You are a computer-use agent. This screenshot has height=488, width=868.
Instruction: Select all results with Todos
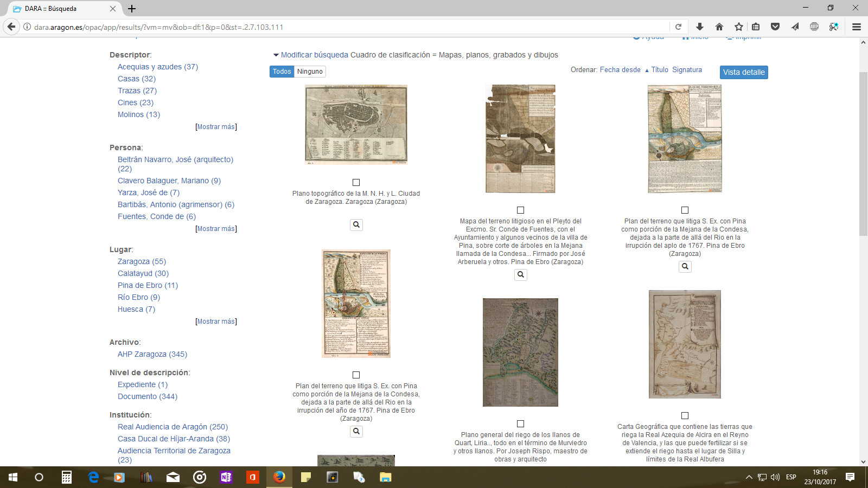coord(282,72)
